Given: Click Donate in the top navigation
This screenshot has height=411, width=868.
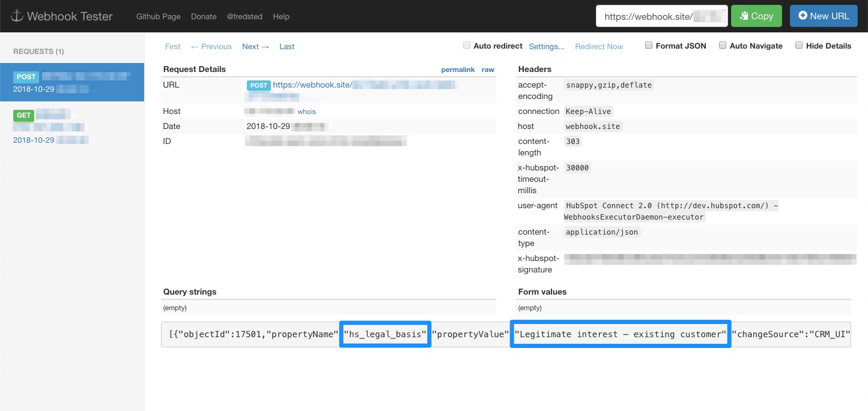Looking at the screenshot, I should 203,16.
